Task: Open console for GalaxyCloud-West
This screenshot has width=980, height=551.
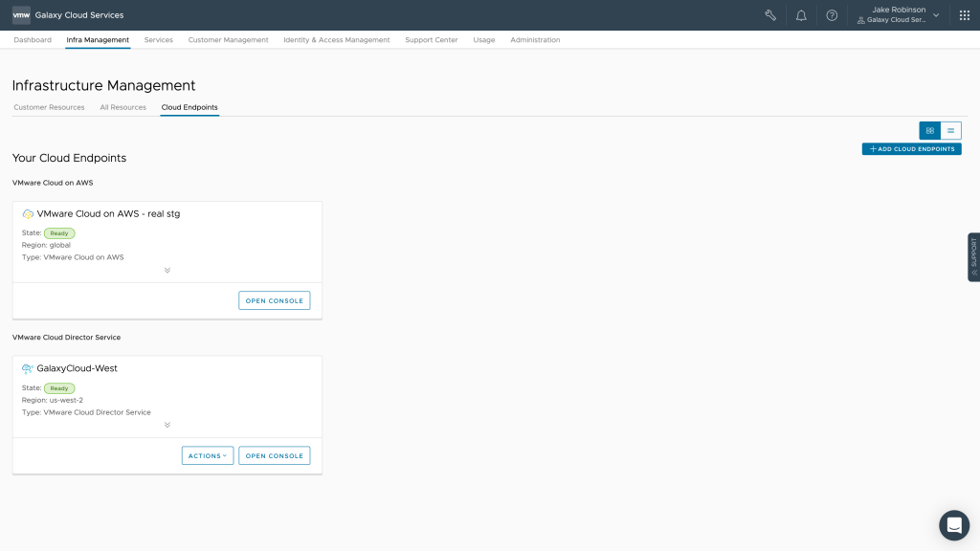Action: (275, 455)
